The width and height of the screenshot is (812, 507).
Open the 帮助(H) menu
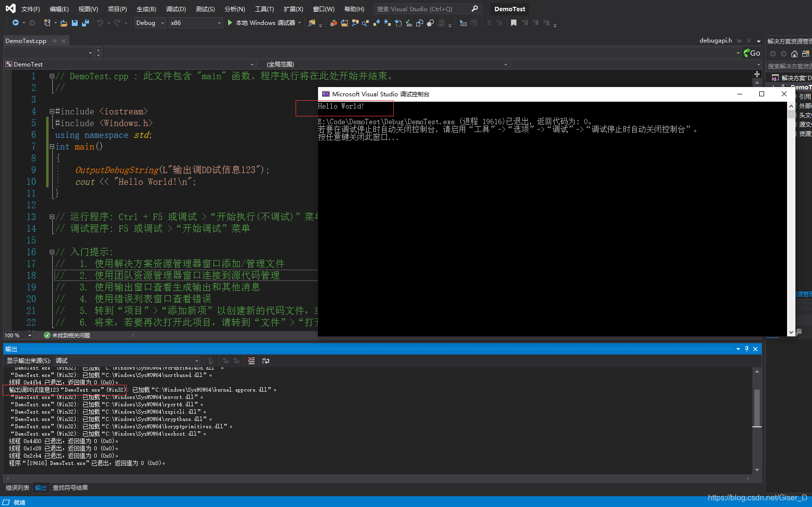coord(354,9)
